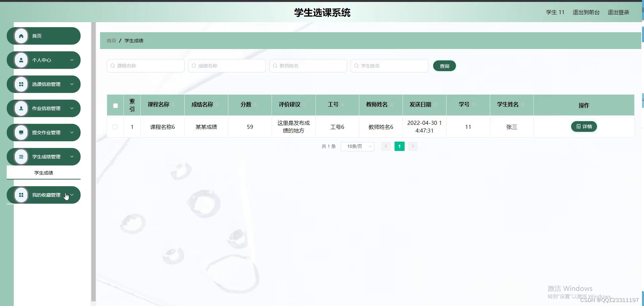The width and height of the screenshot is (644, 306).
Task: Collapse 学生成绩管理 menu chevron
Action: coord(72,157)
